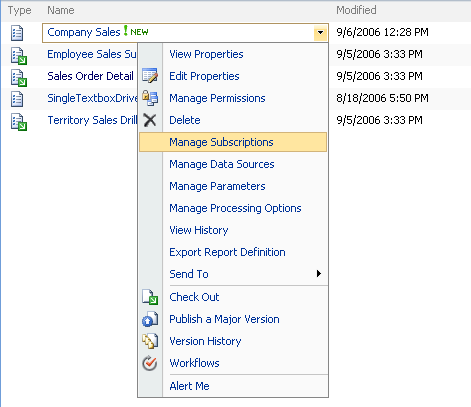
Task: Open the Company Sales report link
Action: [84, 32]
